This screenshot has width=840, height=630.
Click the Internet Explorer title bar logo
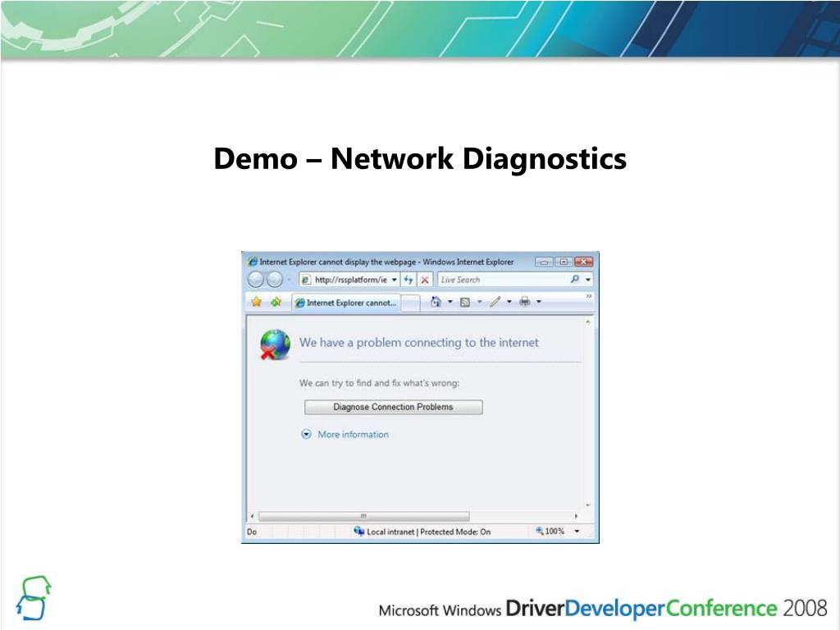coord(253,262)
